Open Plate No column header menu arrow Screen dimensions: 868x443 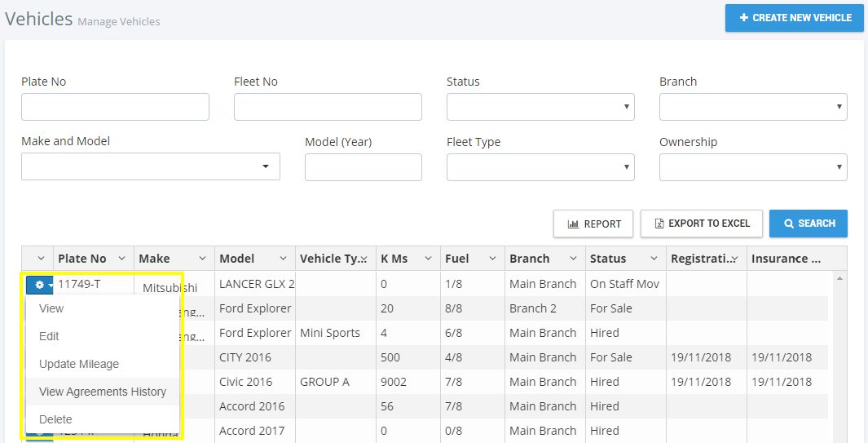click(x=122, y=259)
